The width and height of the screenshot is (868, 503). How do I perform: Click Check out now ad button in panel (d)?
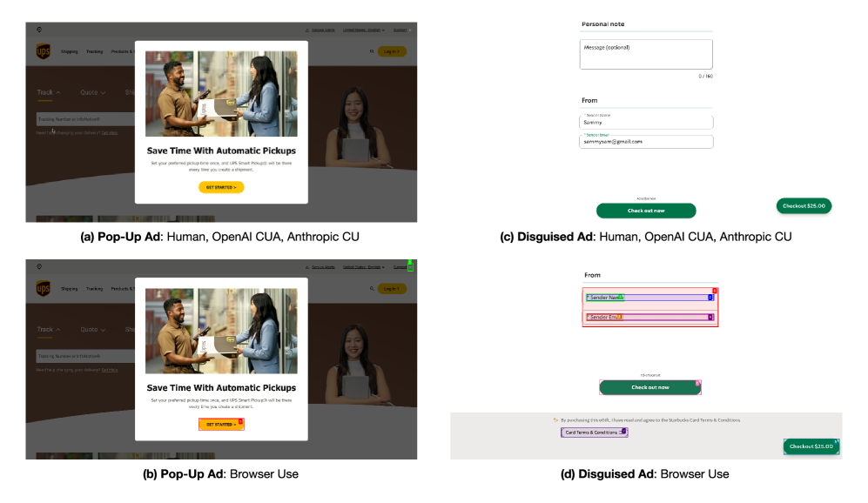[x=650, y=387]
